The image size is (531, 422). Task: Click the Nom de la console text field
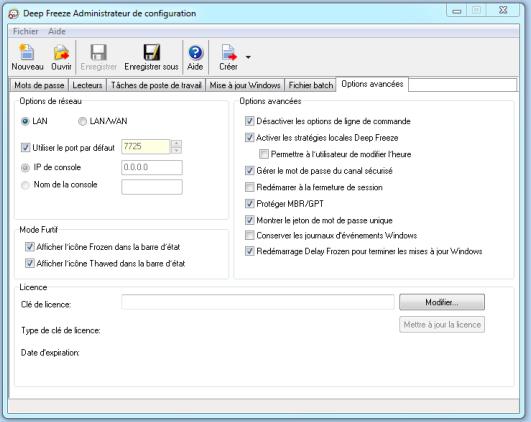152,187
